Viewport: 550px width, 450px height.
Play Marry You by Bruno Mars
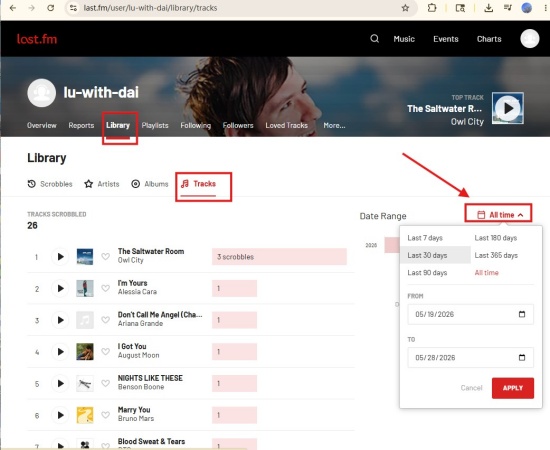click(60, 415)
